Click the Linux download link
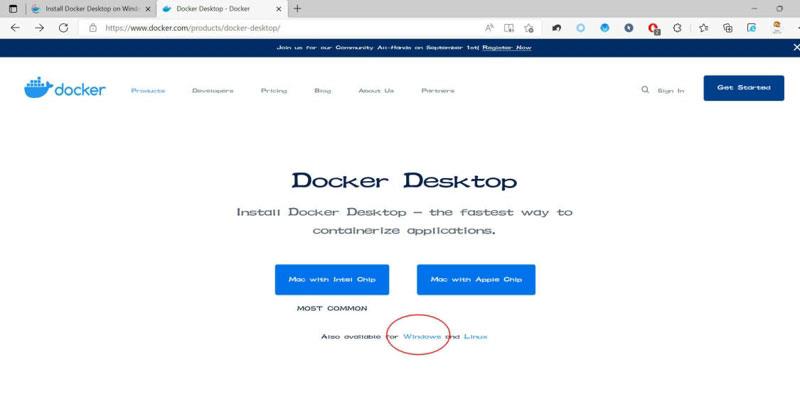 [x=476, y=336]
